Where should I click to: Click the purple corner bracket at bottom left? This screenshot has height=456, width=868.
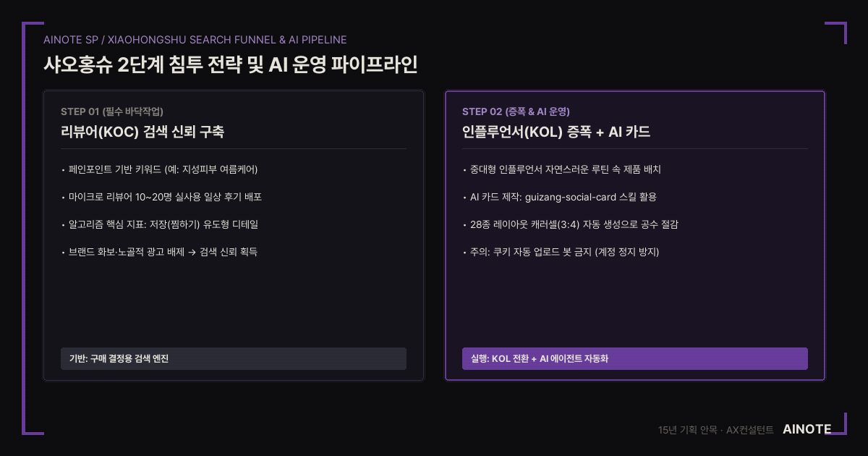tap(33, 423)
